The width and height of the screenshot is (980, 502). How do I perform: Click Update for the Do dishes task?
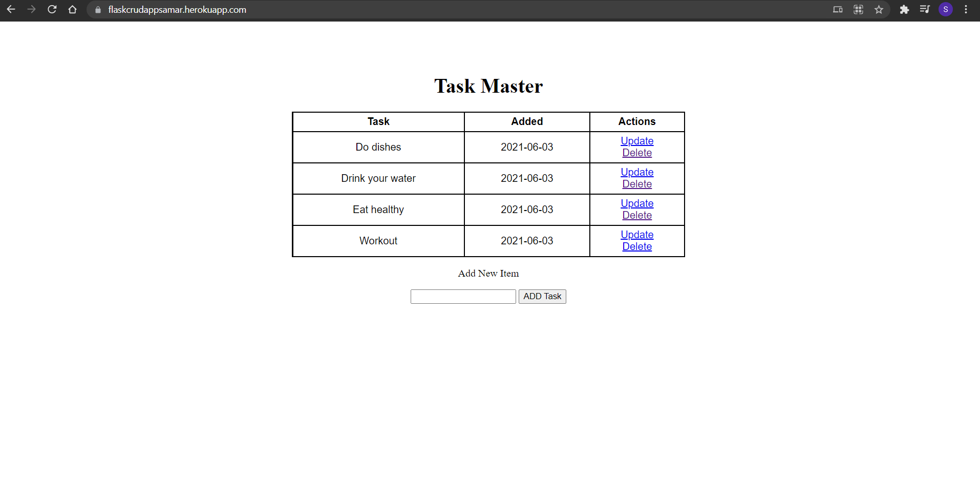click(x=637, y=141)
